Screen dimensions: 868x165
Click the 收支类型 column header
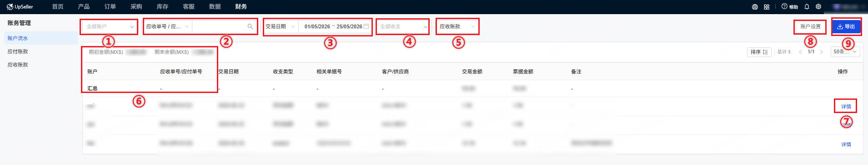(283, 72)
